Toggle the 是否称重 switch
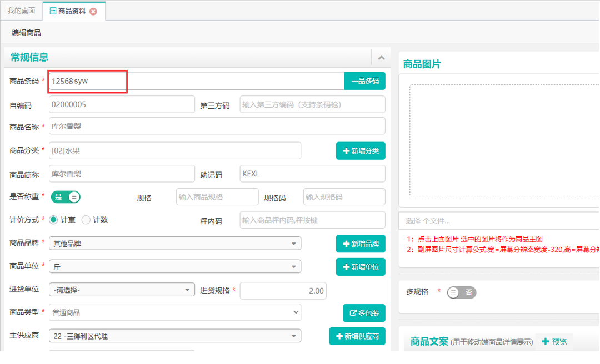The width and height of the screenshot is (600, 364). [66, 197]
